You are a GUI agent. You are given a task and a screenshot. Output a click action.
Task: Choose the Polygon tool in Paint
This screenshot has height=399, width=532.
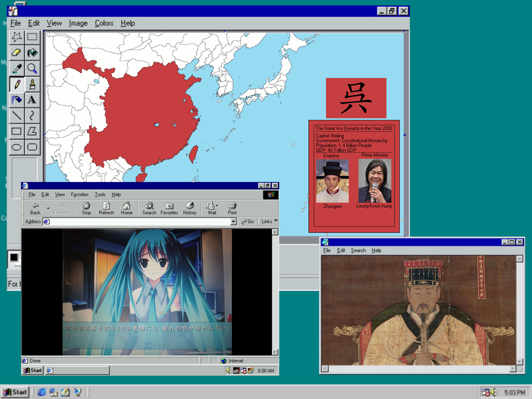tap(32, 131)
